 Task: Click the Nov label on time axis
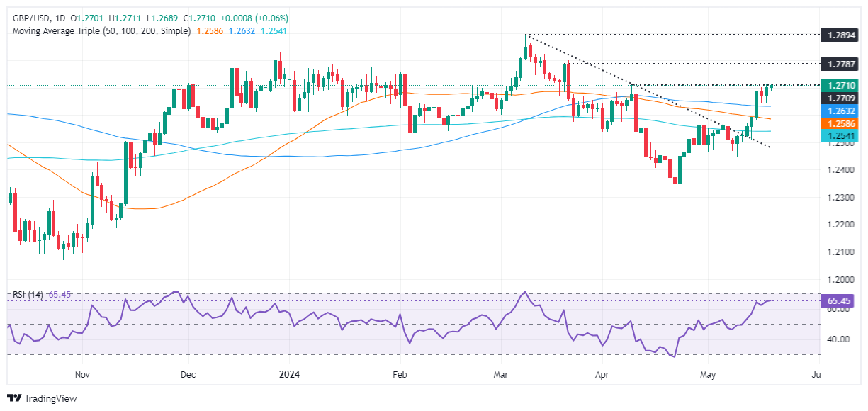pos(83,373)
